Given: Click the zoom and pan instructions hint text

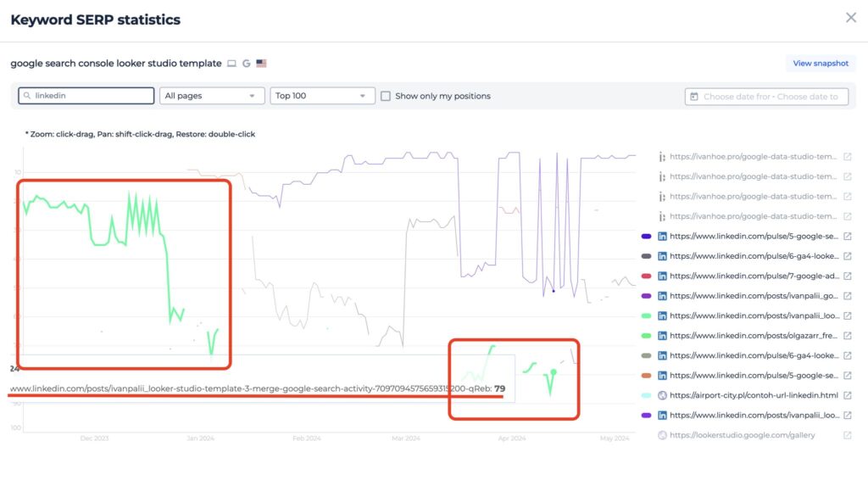Looking at the screenshot, I should pos(140,134).
